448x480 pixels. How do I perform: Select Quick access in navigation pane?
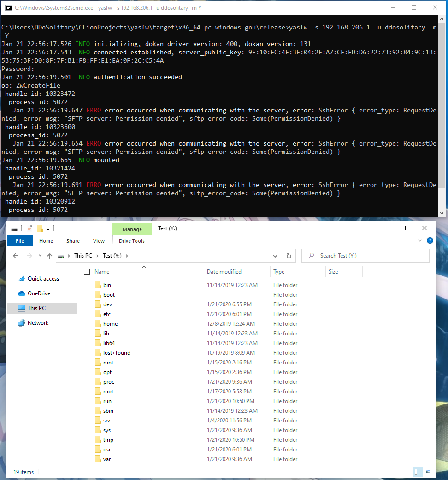[43, 279]
